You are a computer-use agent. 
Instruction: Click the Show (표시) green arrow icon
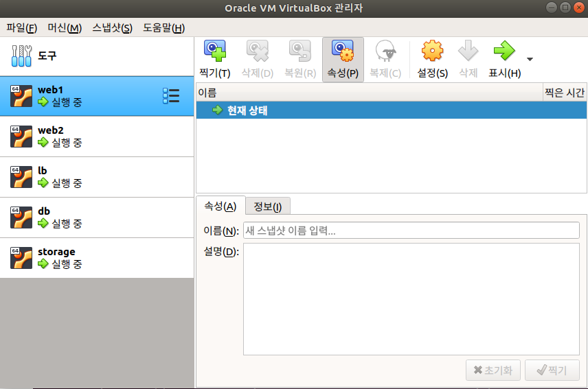tap(504, 51)
